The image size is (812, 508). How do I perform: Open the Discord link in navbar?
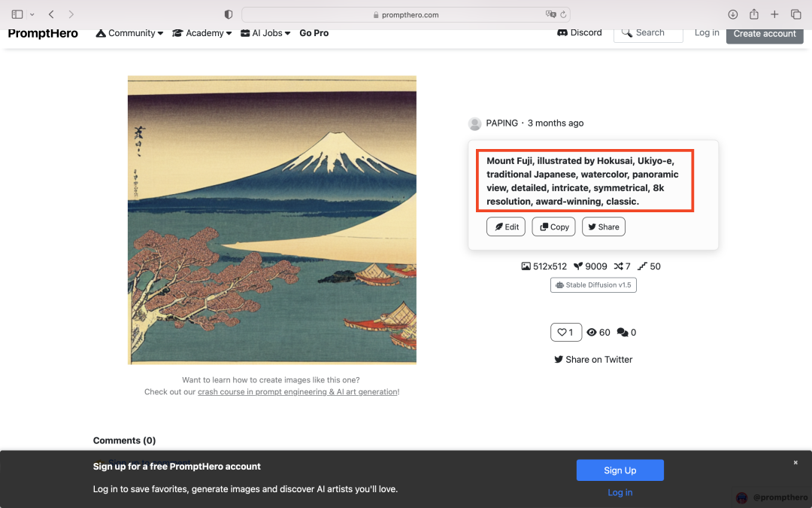(579, 32)
